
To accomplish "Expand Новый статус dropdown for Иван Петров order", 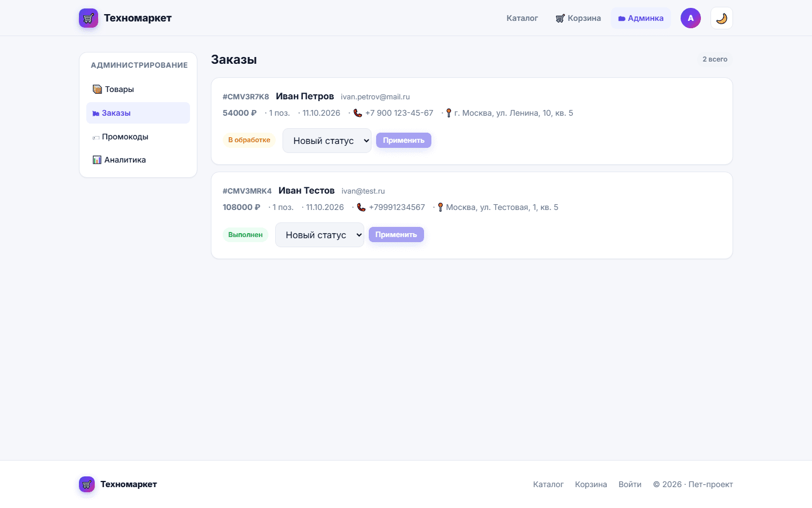I will tap(327, 141).
